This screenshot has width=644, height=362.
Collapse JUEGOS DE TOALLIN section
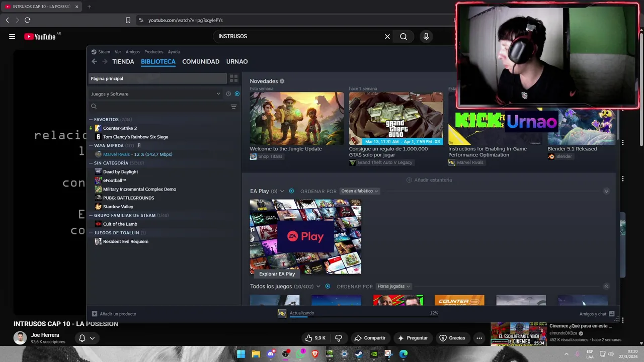coord(91,233)
